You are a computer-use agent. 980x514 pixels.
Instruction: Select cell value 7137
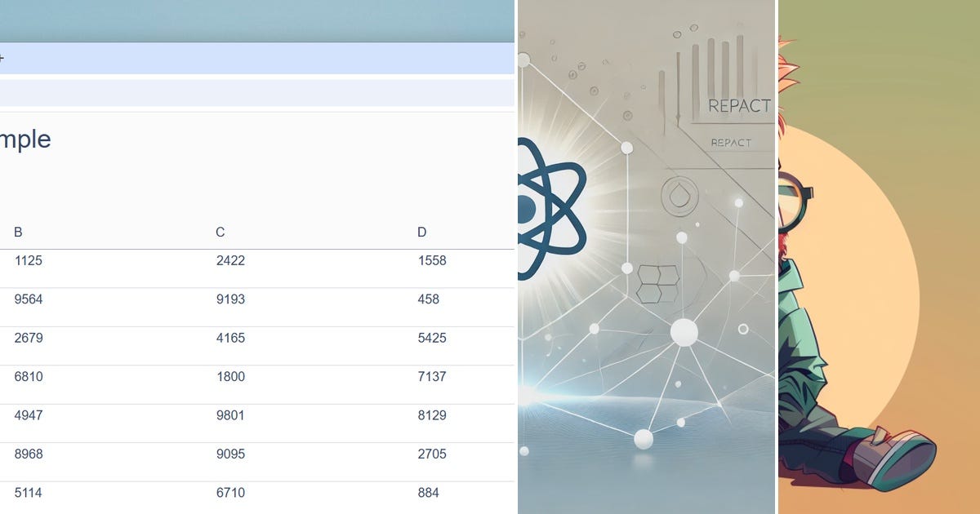432,377
